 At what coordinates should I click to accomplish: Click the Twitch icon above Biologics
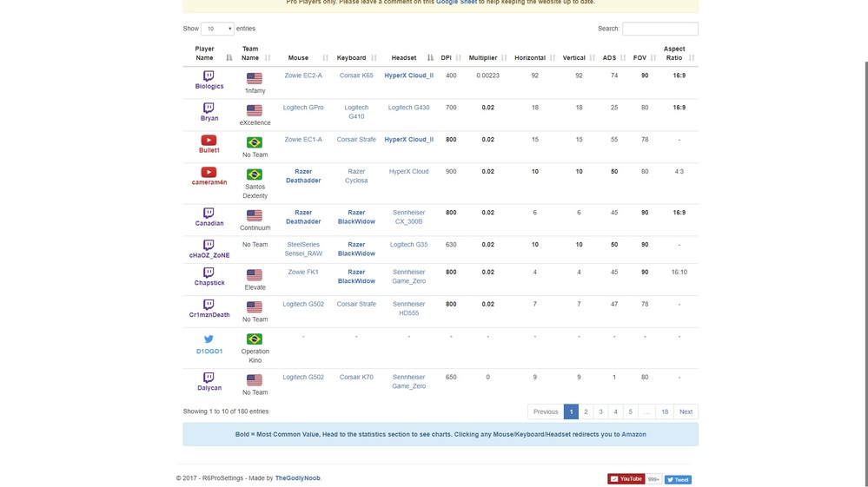(209, 76)
